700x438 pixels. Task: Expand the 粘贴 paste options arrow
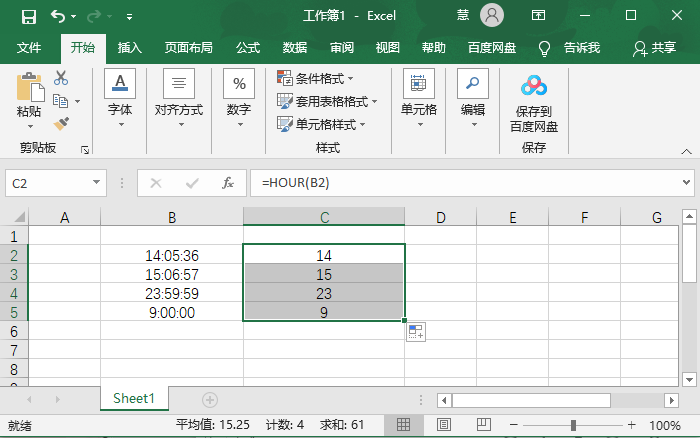[x=30, y=126]
